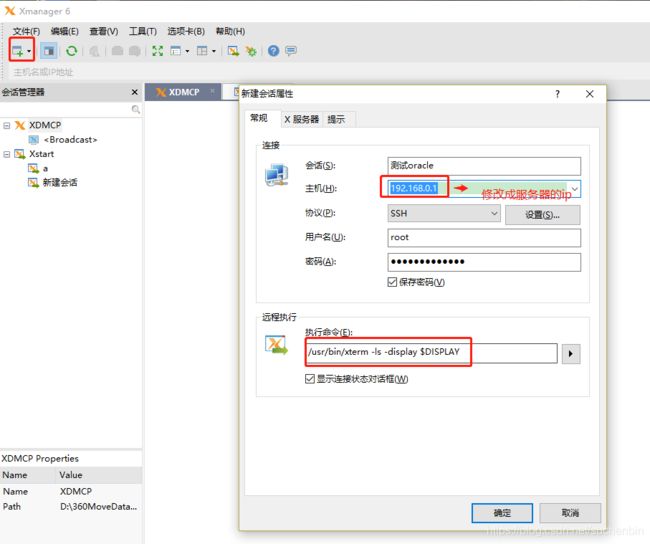The height and width of the screenshot is (544, 650).
Task: Click the greyed-out disconnect toolbar icon
Action: click(x=95, y=51)
